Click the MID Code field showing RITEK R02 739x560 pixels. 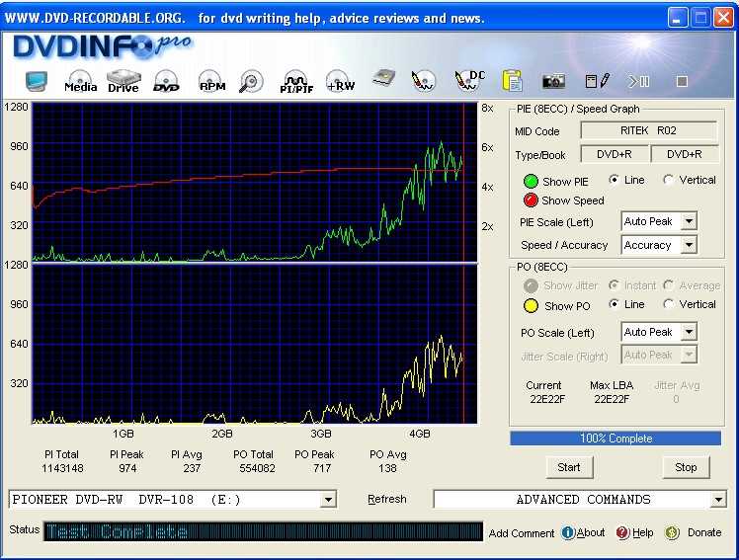coord(648,130)
